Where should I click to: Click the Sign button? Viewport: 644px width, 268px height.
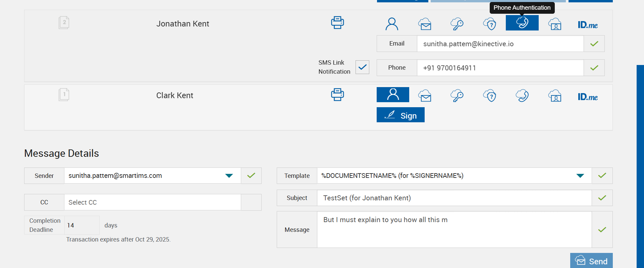[x=400, y=115]
